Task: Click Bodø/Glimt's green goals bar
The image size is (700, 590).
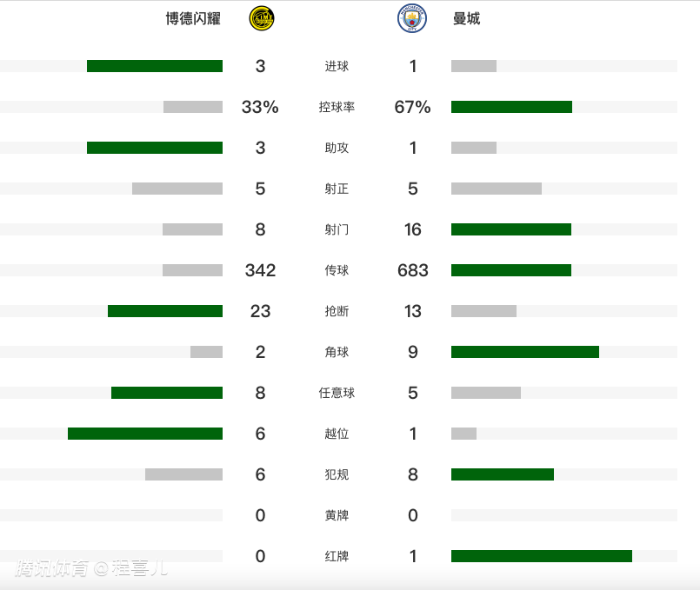Action: (155, 66)
